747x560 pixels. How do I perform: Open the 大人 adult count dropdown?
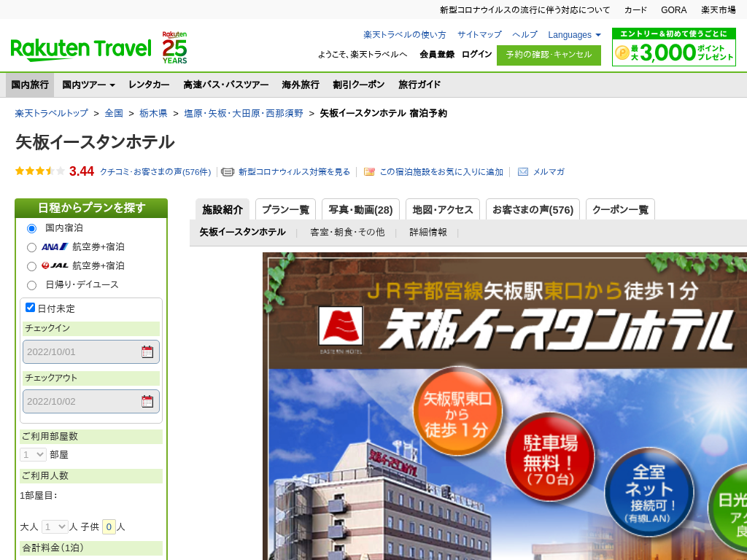point(55,526)
